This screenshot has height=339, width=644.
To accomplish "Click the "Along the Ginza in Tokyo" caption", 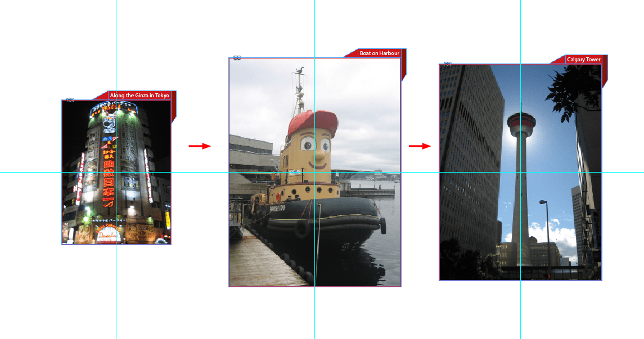I will (139, 95).
